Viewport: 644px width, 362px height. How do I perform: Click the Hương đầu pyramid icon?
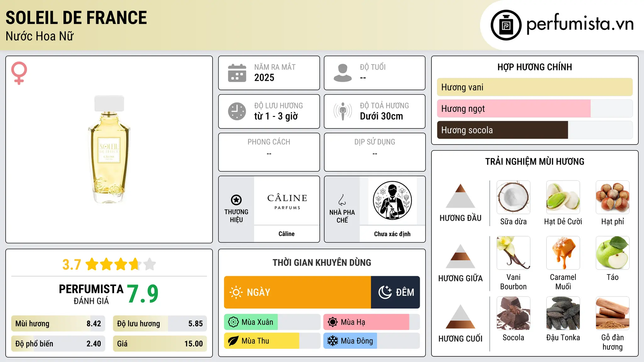(x=461, y=196)
